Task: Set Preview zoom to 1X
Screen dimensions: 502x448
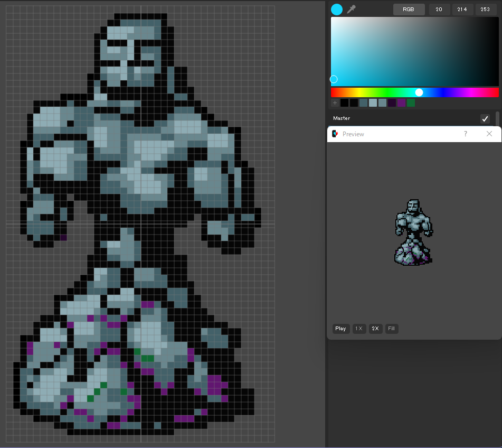Action: point(359,329)
